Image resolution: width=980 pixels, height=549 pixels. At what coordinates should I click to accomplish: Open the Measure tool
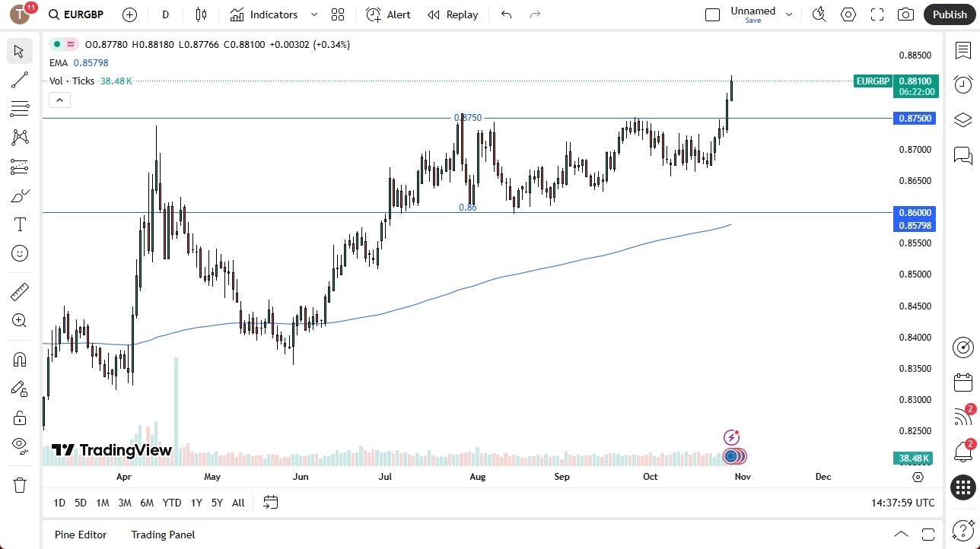coord(19,291)
